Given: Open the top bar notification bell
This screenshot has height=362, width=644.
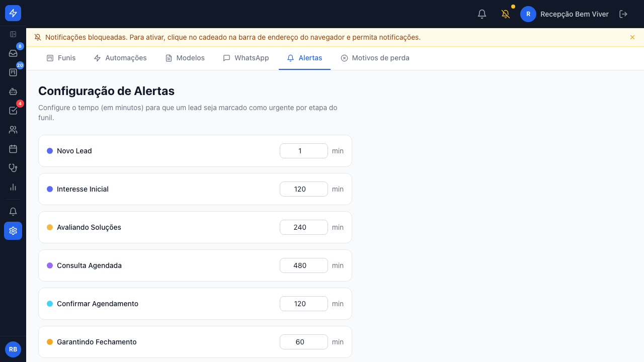Looking at the screenshot, I should [482, 14].
